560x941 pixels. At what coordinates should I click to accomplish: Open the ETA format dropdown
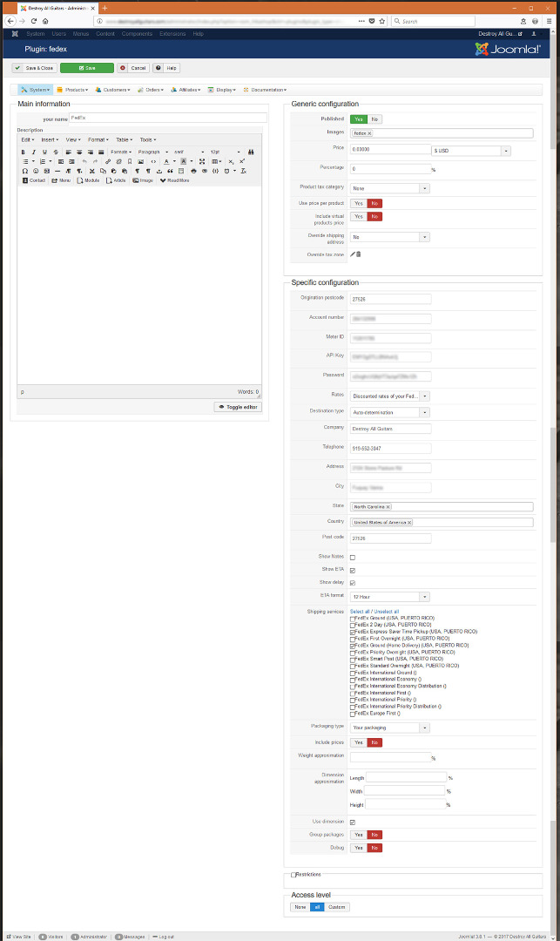click(389, 597)
